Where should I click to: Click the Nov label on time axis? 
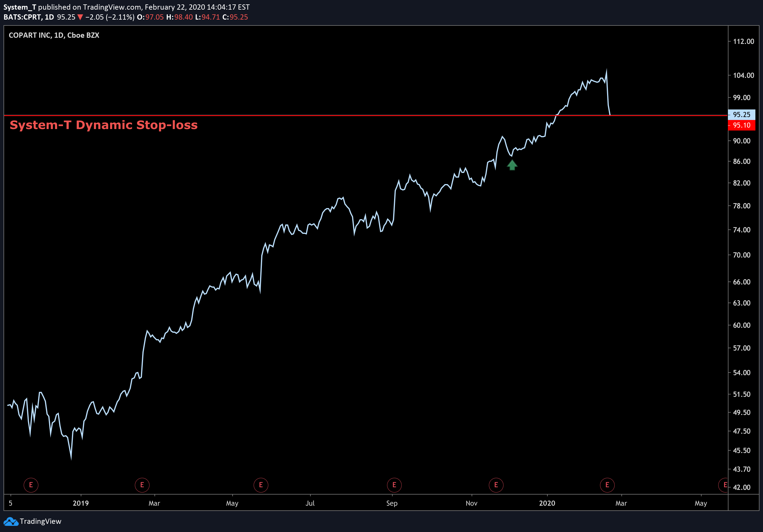(472, 503)
